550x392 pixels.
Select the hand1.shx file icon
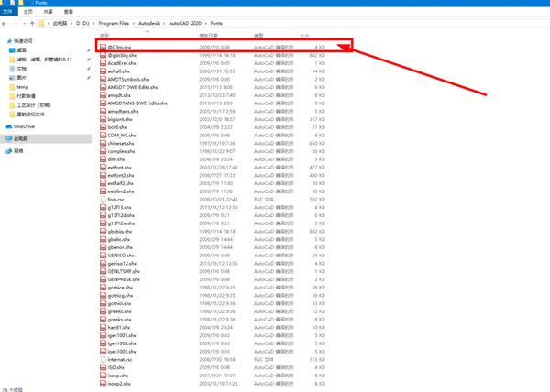(103, 327)
